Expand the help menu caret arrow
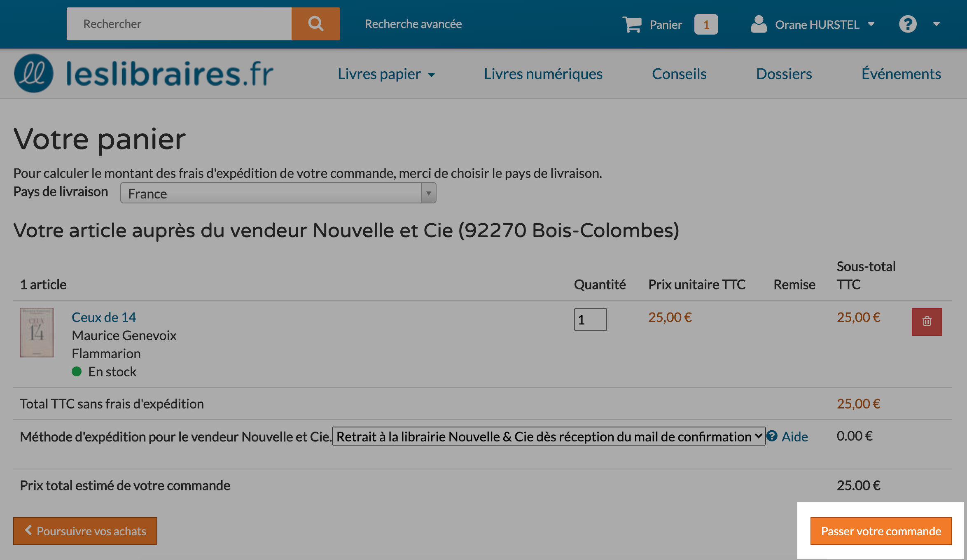This screenshot has width=967, height=560. point(937,24)
